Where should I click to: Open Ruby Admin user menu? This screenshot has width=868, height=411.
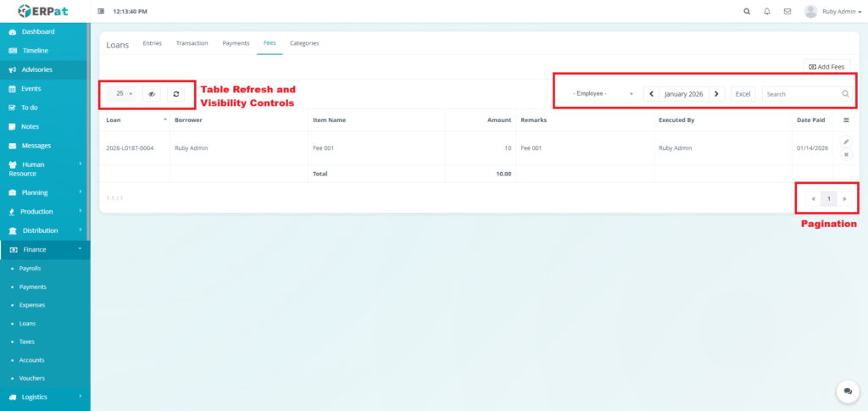tap(830, 12)
